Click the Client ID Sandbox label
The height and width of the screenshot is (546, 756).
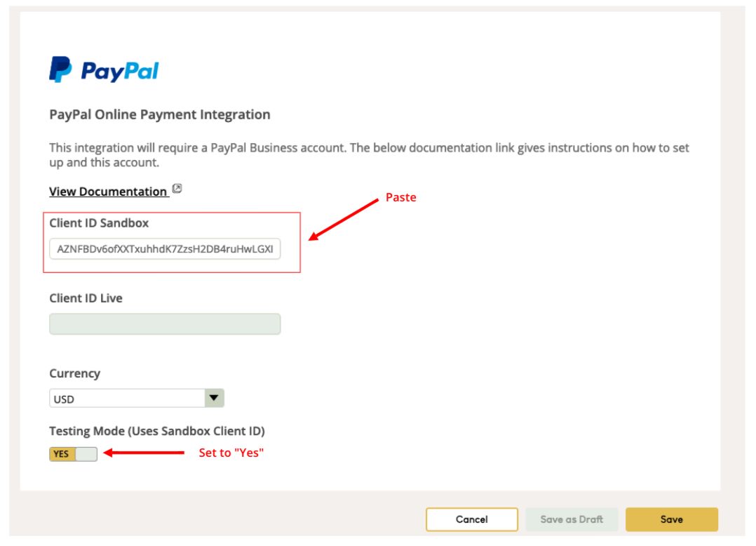(99, 223)
